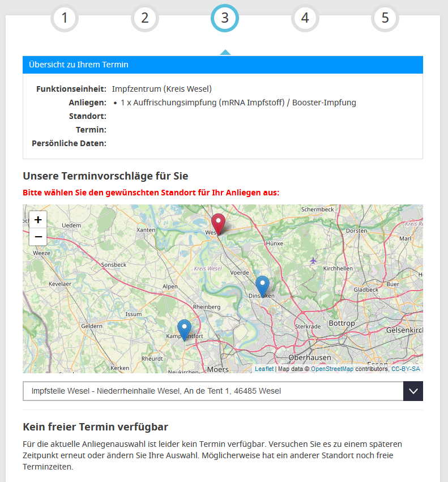Screen dimensions: 448x482
Task: Click the red 'Bitte wählen Sie' instruction
Action: (x=151, y=193)
